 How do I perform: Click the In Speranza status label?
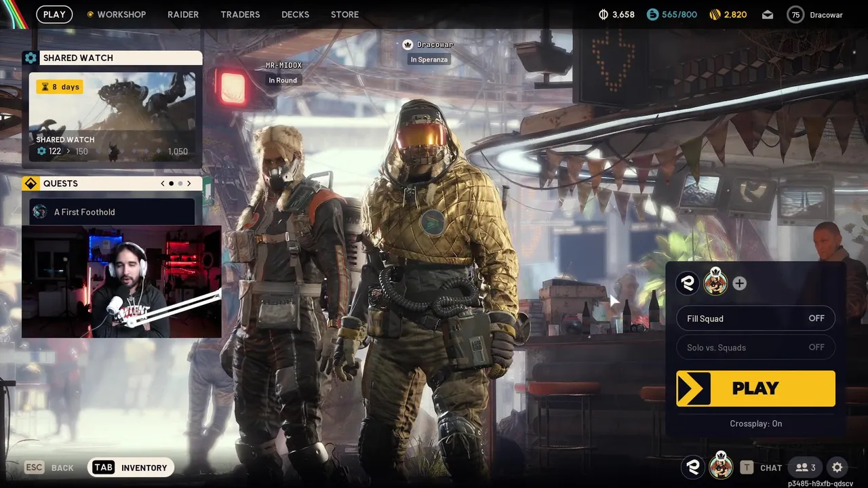pyautogui.click(x=429, y=60)
